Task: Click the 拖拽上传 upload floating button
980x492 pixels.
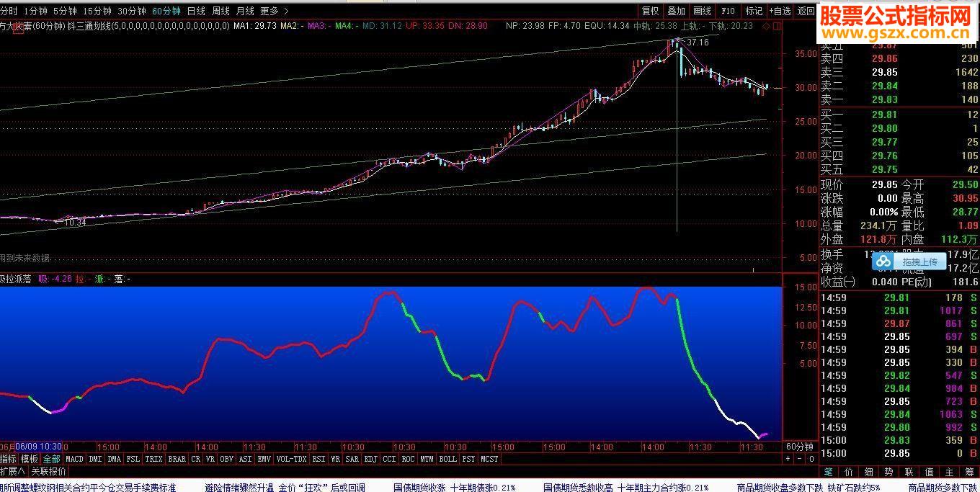Action: 910,261
